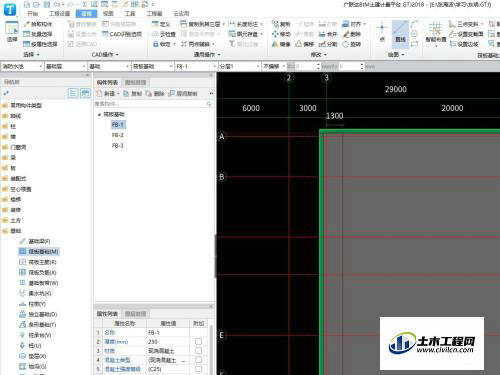Choose the 点 point drawing tool
500x375 pixels.
click(x=382, y=32)
